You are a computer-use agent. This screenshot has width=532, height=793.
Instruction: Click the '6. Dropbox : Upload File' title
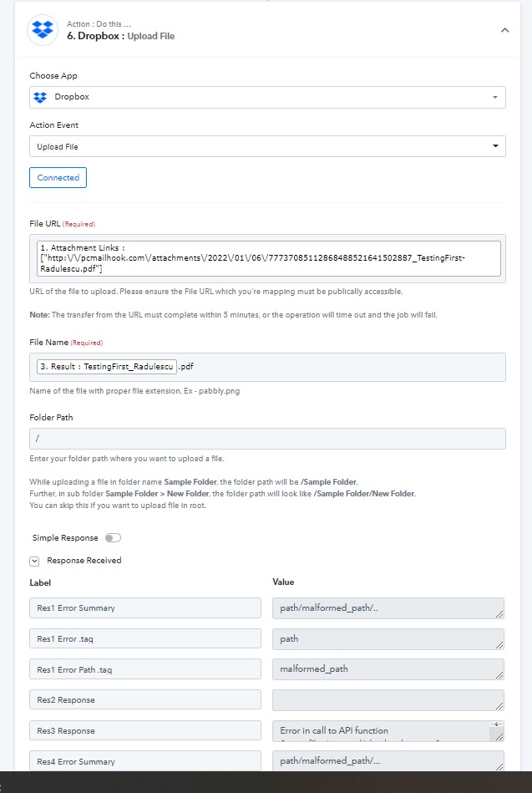point(121,37)
